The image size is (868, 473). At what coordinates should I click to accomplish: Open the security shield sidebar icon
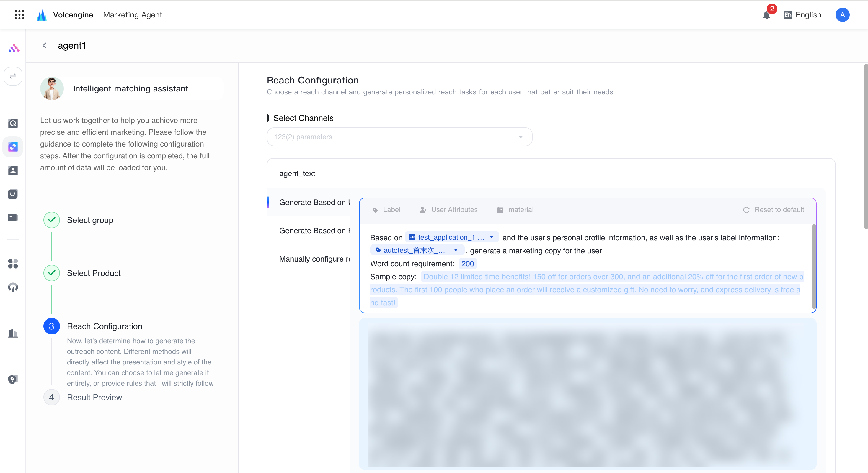pos(13,380)
